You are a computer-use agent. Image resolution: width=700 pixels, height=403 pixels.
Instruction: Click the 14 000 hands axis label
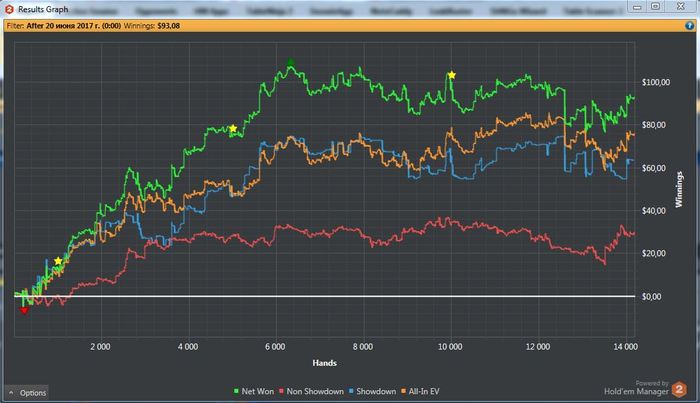[x=625, y=347]
